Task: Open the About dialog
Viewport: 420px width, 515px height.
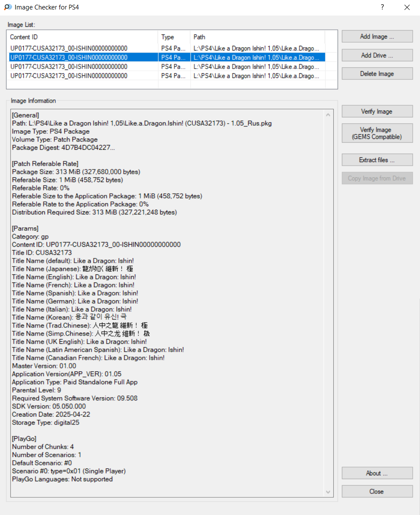Action: (x=377, y=473)
